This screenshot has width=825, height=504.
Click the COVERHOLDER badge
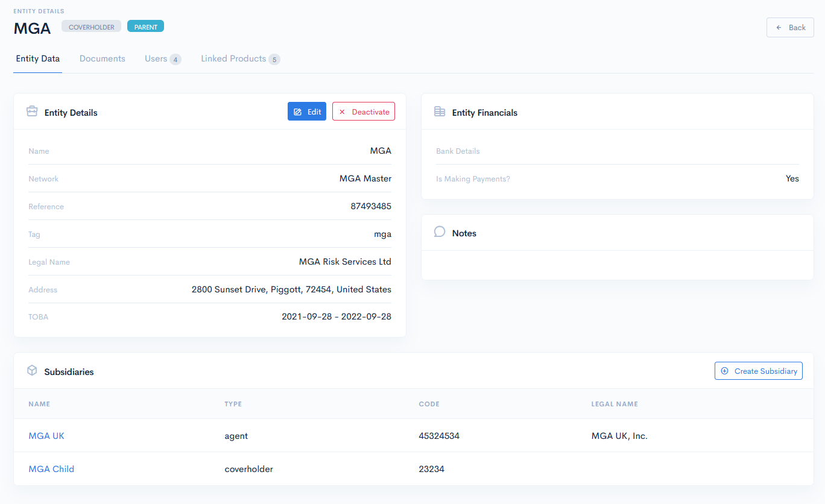pyautogui.click(x=92, y=27)
